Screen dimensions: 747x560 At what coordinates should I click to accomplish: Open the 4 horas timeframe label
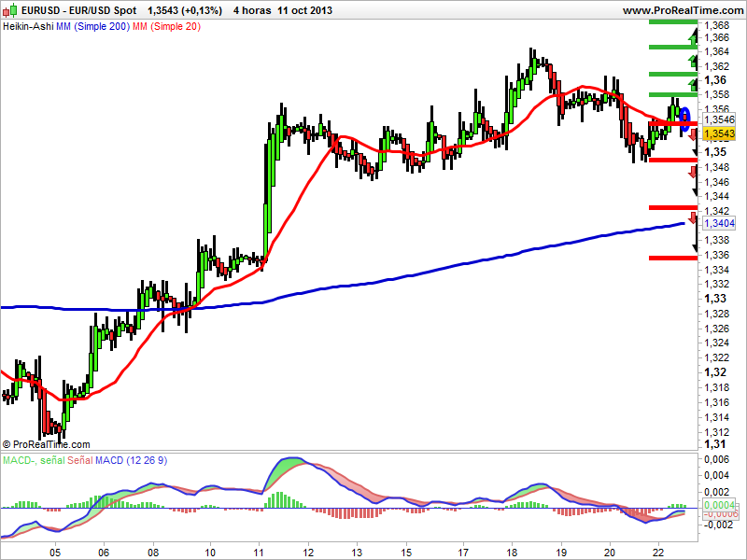pyautogui.click(x=252, y=10)
